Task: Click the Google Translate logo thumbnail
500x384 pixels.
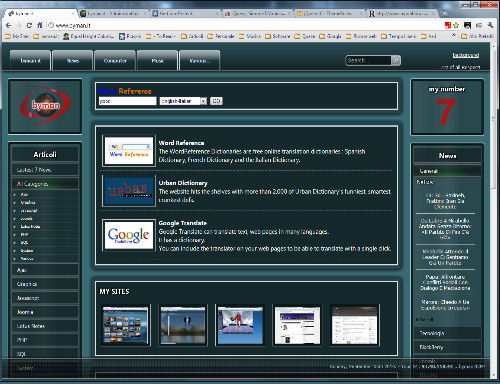Action: [129, 235]
